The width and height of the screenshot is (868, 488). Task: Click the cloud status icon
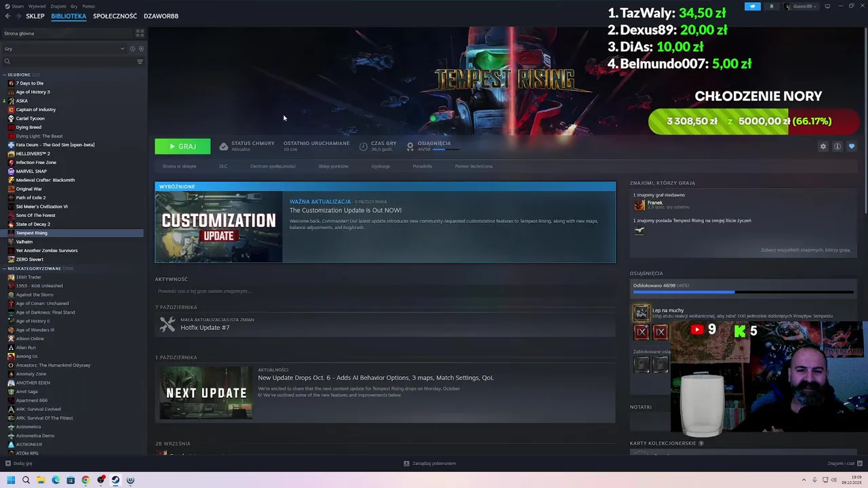[223, 146]
